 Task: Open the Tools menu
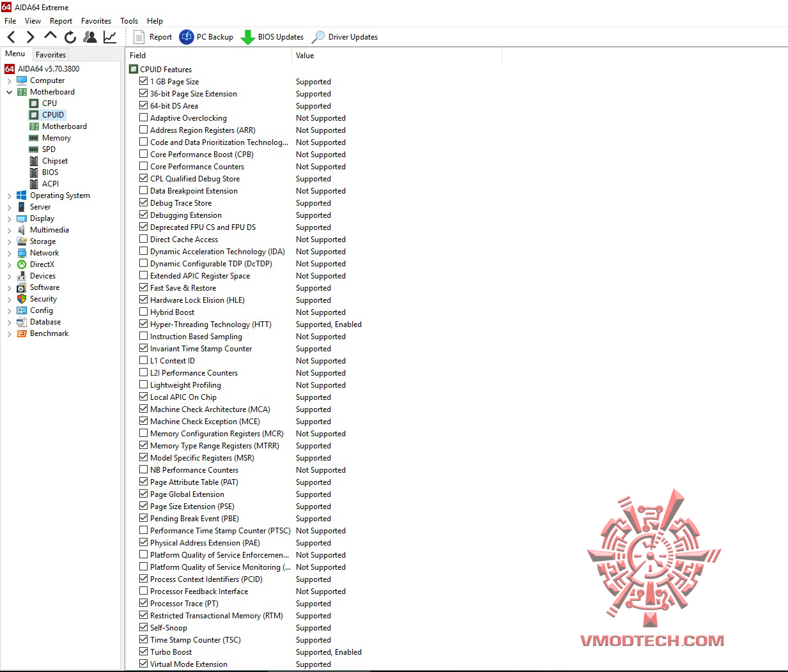point(129,21)
